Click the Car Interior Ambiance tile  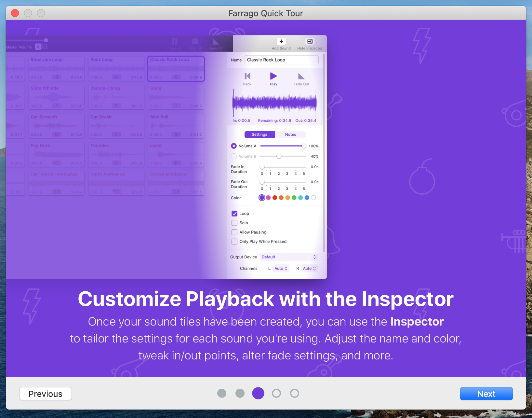pyautogui.click(x=56, y=183)
